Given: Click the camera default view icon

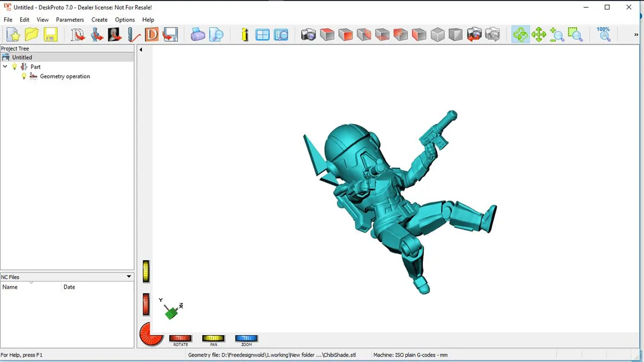Looking at the screenshot, I should click(308, 35).
